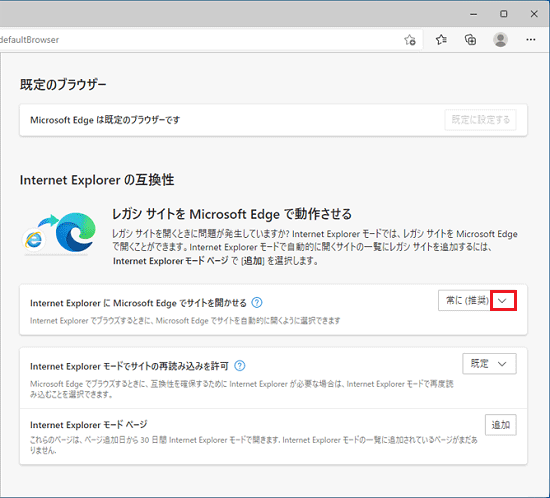550x498 pixels.
Task: Click the 追加 button for IE mode pages
Action: click(x=501, y=425)
